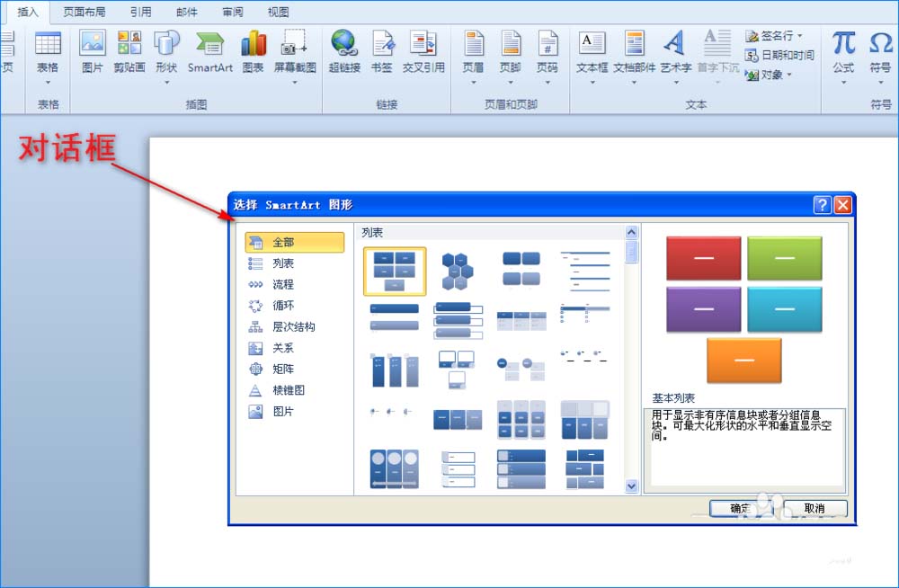Open the 形状 shapes gallery
This screenshot has height=588, width=899.
pyautogui.click(x=166, y=58)
